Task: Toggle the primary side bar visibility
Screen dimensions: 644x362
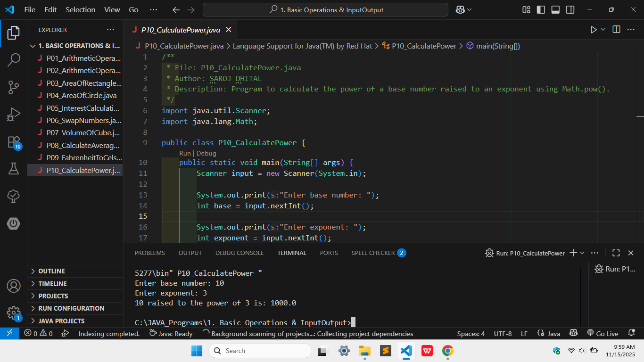Action: [x=540, y=9]
